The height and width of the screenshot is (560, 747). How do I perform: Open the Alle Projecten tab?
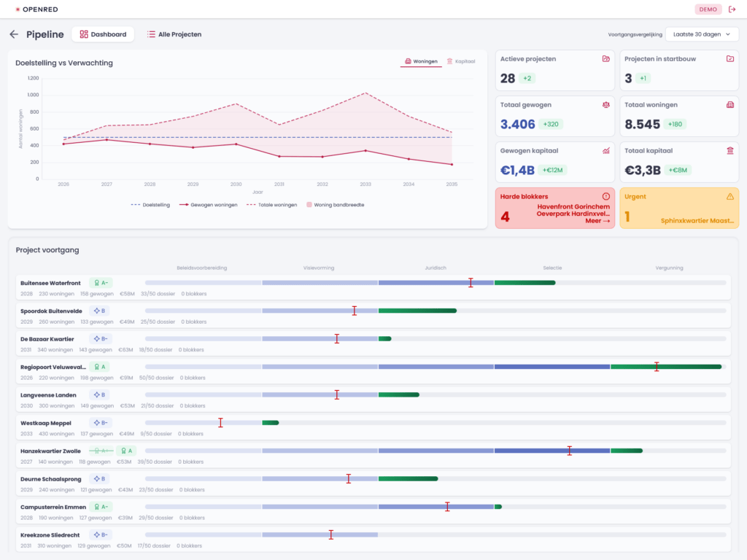coord(174,34)
